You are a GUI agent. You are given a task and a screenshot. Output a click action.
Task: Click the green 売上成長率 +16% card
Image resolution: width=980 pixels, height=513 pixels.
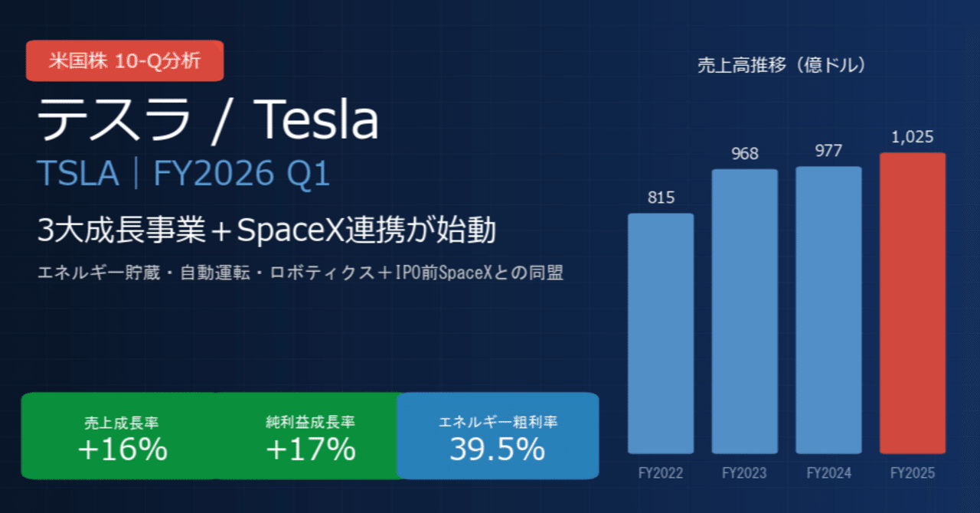coord(122,436)
